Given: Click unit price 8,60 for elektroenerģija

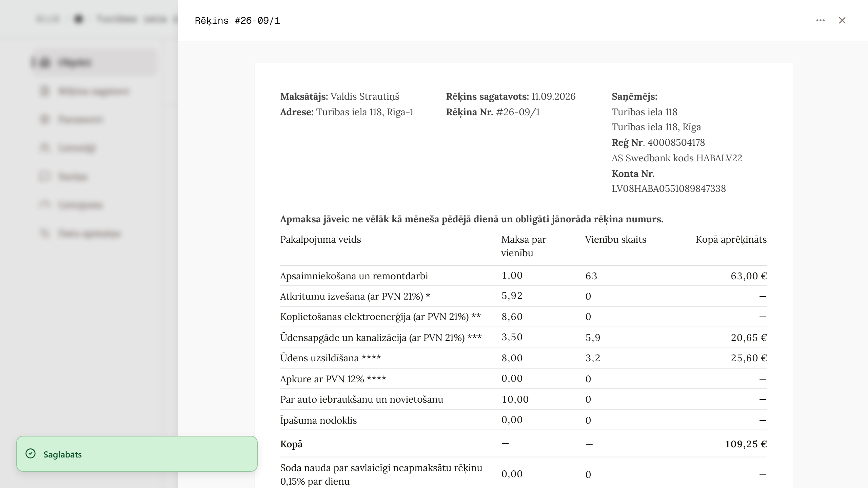Looking at the screenshot, I should 512,317.
